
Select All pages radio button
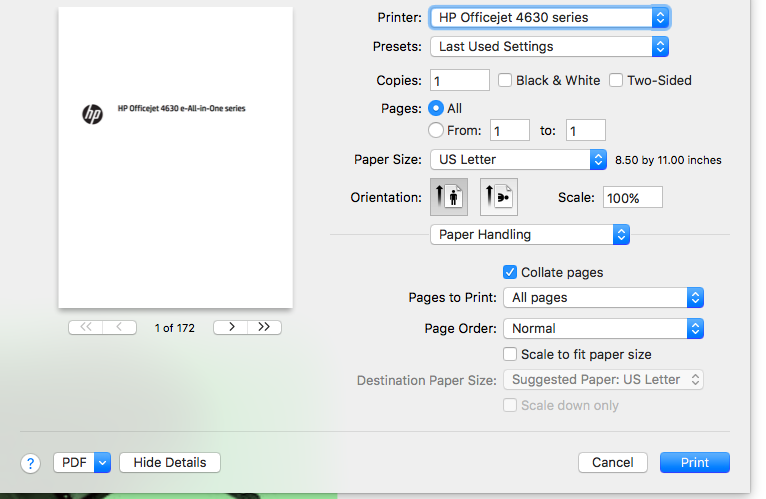pos(436,108)
